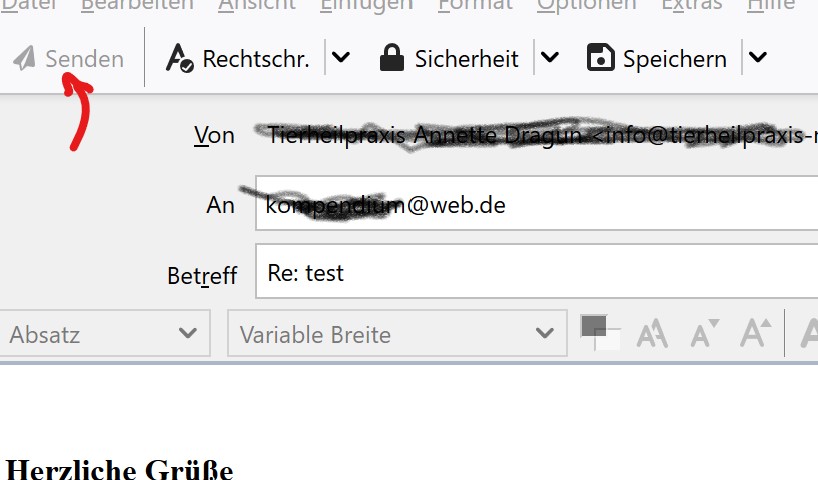Click the Herzliche Grüße text in message body
This screenshot has width=818, height=480.
pyautogui.click(x=119, y=469)
